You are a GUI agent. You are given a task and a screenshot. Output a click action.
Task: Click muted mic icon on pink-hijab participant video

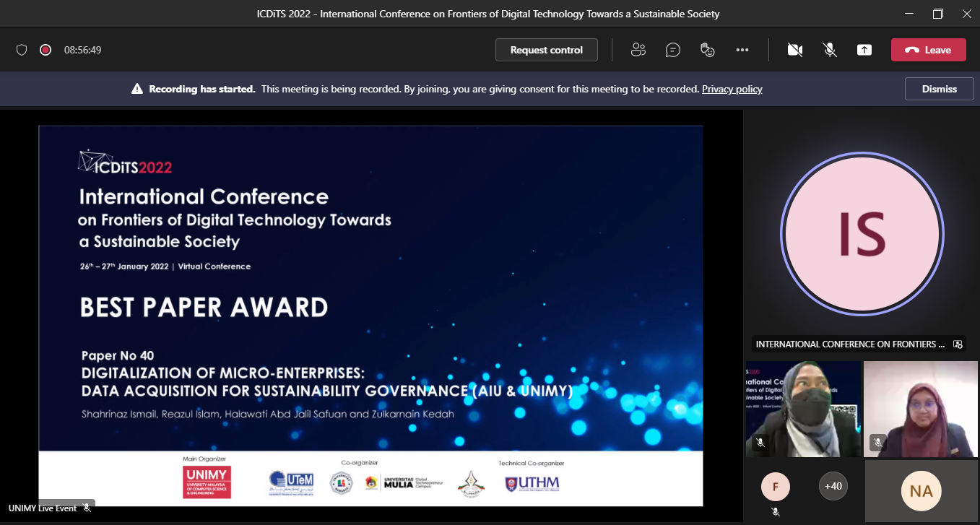877,443
